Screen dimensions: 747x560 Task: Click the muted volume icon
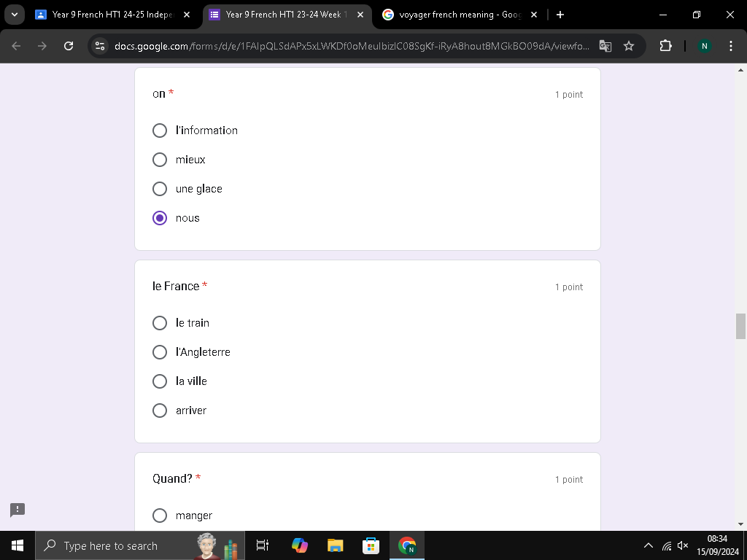pos(683,545)
